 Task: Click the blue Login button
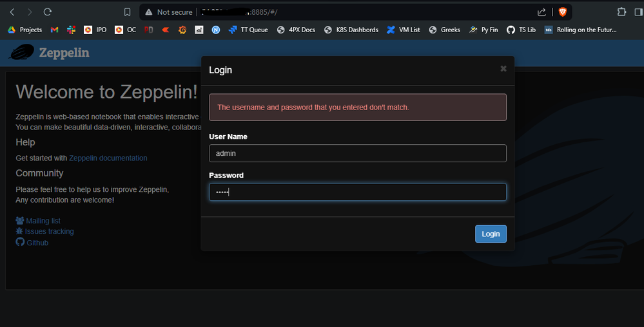click(491, 234)
